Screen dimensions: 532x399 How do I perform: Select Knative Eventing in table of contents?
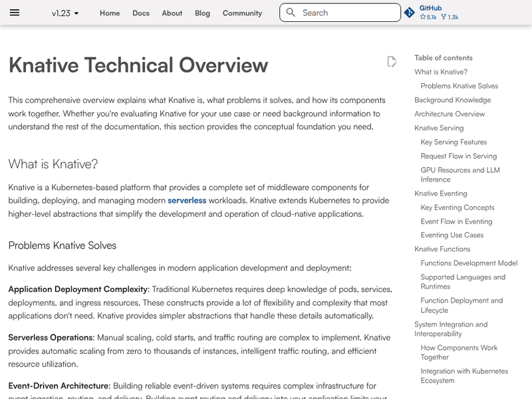click(441, 194)
